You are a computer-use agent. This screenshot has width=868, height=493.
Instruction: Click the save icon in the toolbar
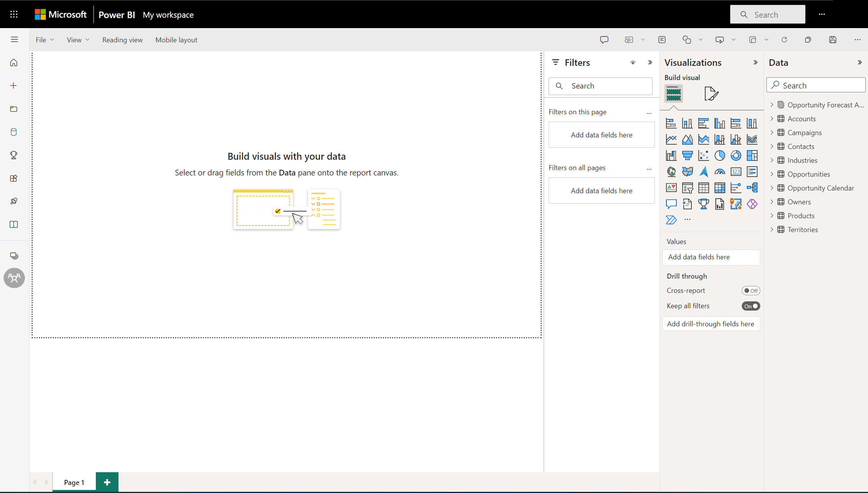[833, 40]
